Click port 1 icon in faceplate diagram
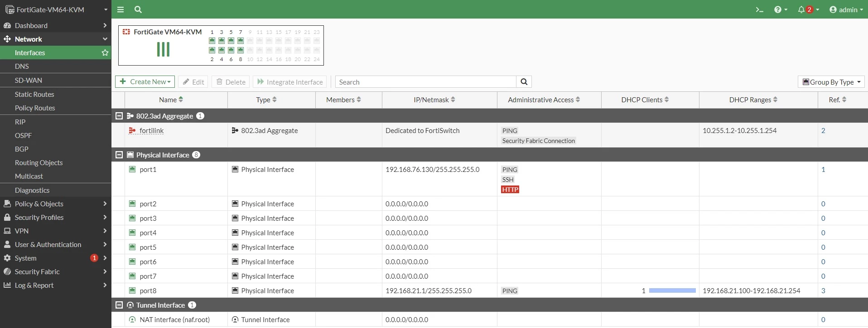The width and height of the screenshot is (868, 328). [x=212, y=41]
